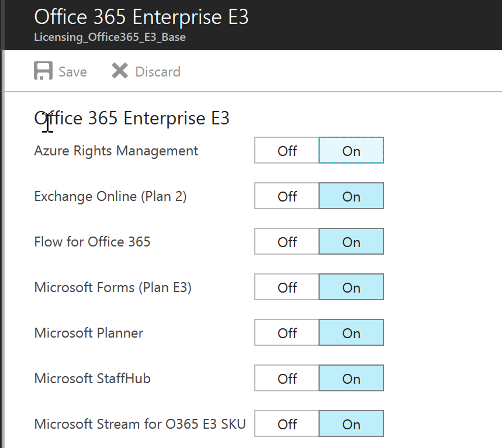This screenshot has width=502, height=448.
Task: Click the Discard X icon
Action: click(119, 70)
